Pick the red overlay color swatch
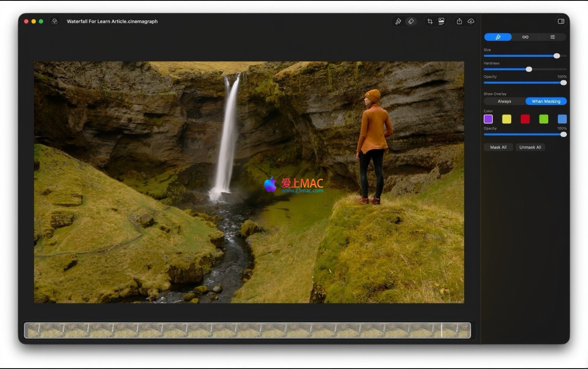The width and height of the screenshot is (588, 369). coord(525,119)
